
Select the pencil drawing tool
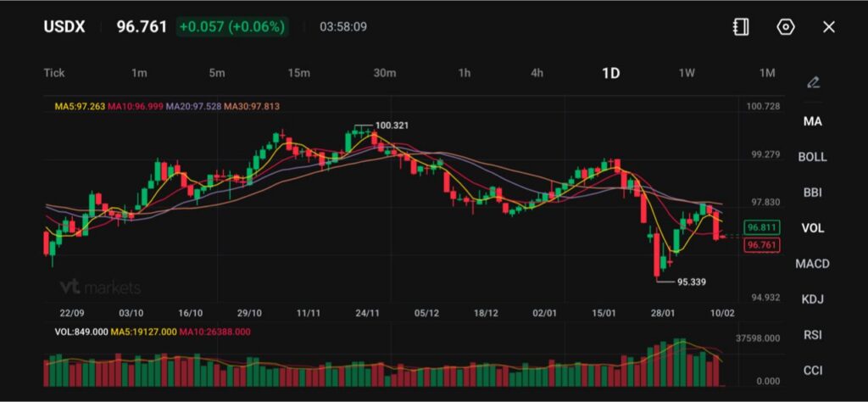point(813,82)
